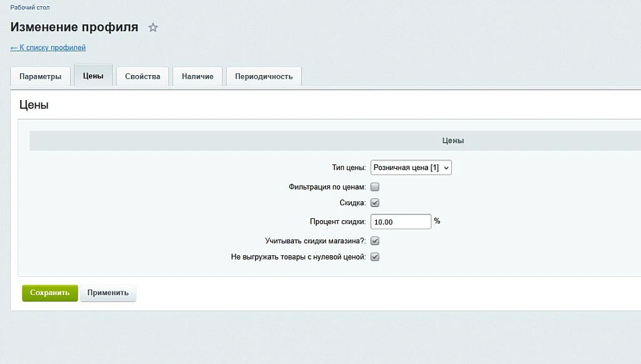
Task: Click the 'Не выгружать товары с нулевой ценой:' label
Action: click(299, 256)
